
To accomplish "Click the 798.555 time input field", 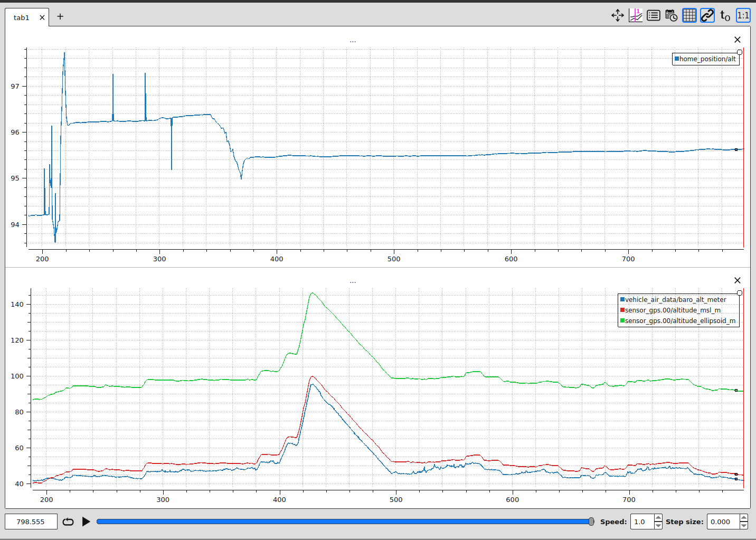I will point(31,522).
